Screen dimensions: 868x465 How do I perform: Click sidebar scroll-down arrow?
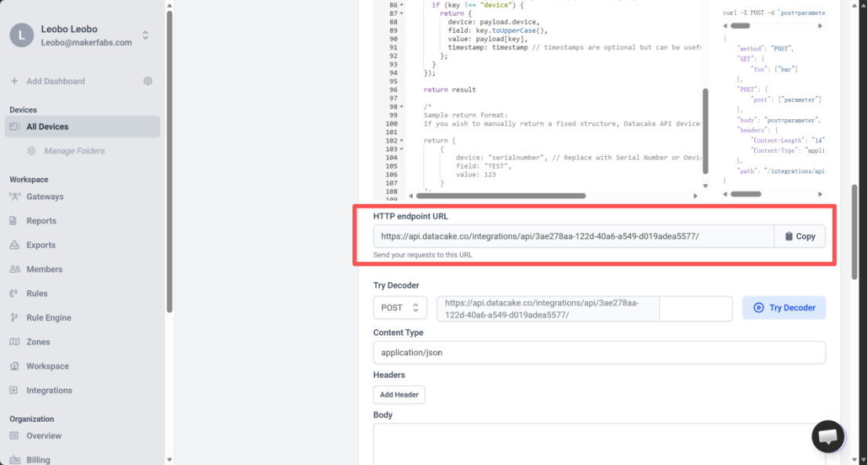click(x=170, y=460)
